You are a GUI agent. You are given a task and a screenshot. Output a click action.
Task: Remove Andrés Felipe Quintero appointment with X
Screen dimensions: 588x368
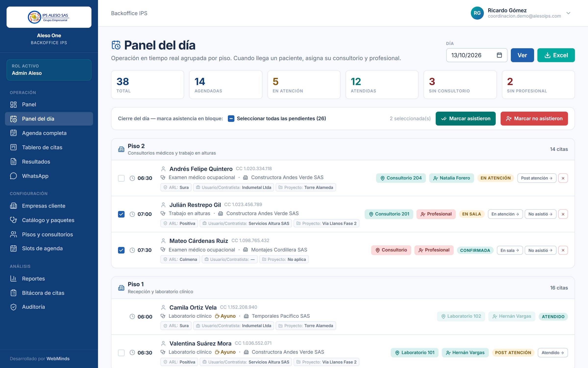click(563, 178)
